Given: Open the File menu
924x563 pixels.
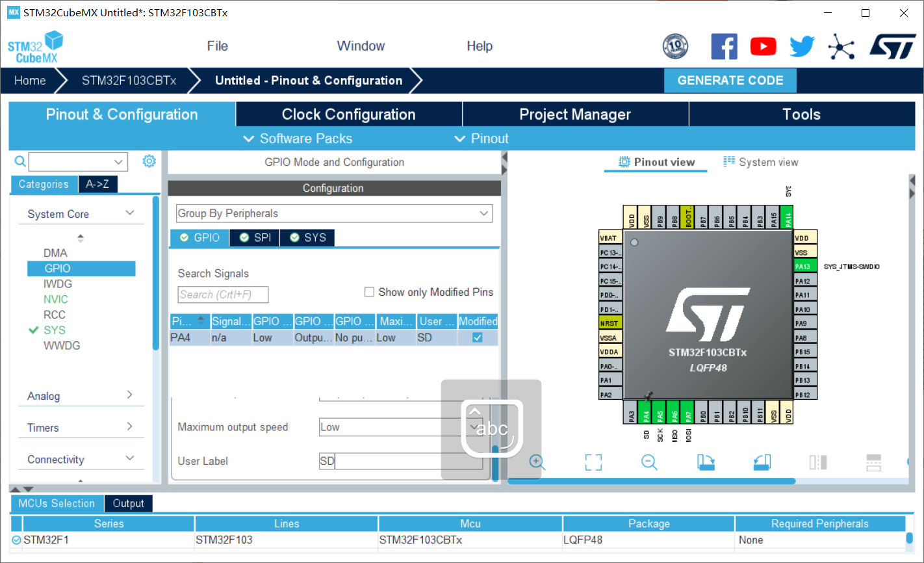Looking at the screenshot, I should 218,46.
